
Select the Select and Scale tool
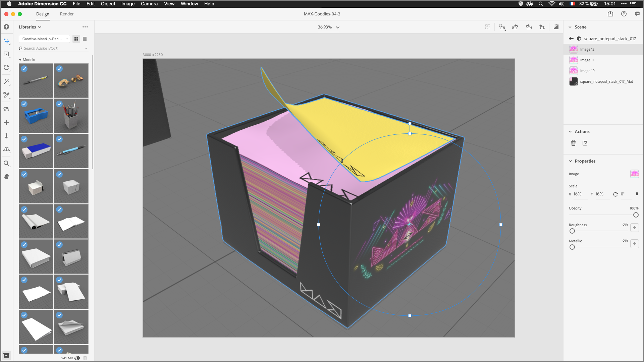pos(6,54)
